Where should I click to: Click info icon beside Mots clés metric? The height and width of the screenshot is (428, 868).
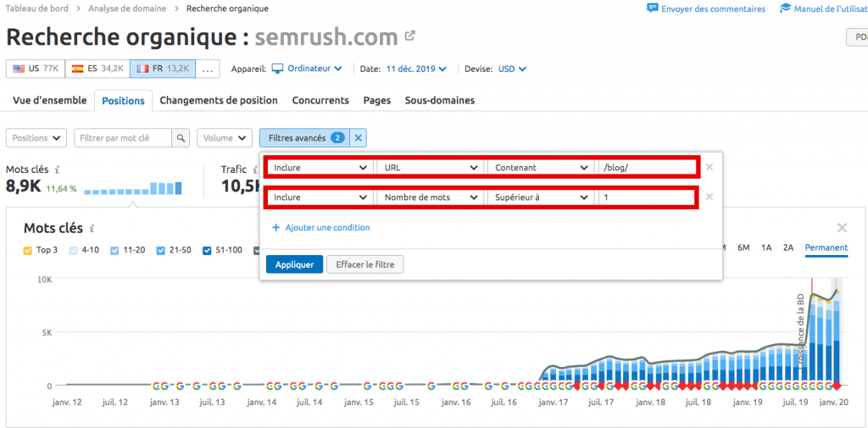click(x=57, y=170)
